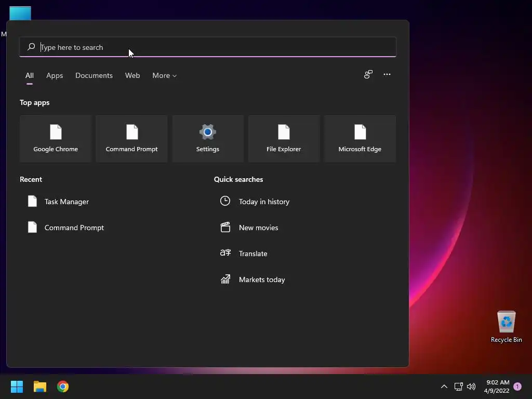532x399 pixels.
Task: Switch to the Documents tab
Action: click(x=94, y=75)
